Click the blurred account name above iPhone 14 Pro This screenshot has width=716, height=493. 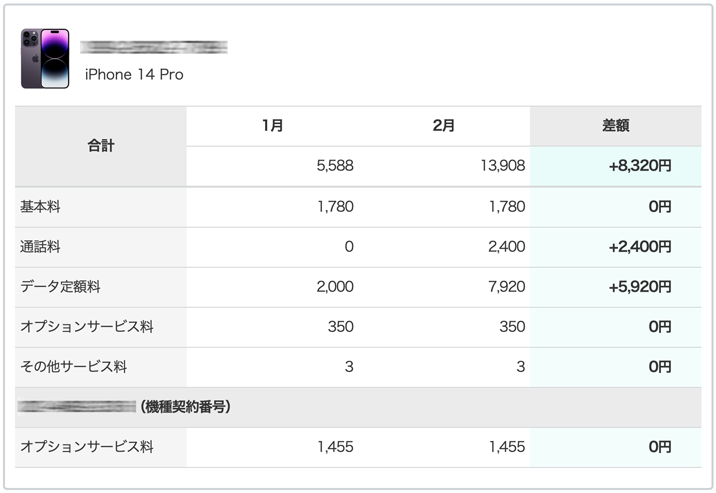[154, 47]
